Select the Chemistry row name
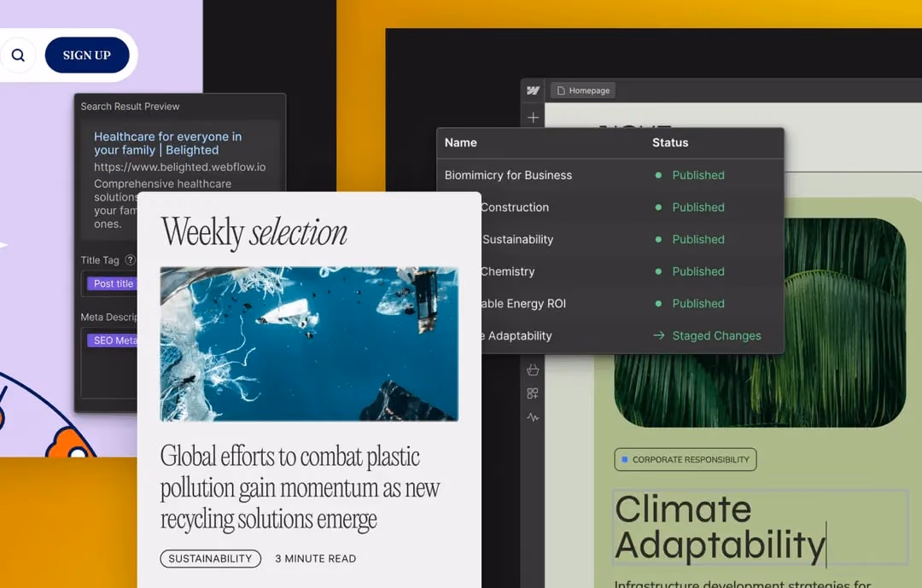The image size is (922, 588). click(507, 271)
